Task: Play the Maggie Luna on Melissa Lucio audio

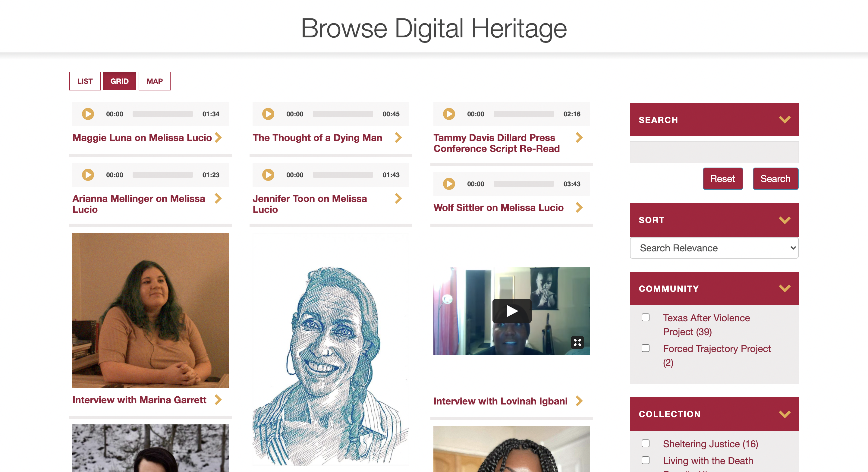Action: point(88,114)
